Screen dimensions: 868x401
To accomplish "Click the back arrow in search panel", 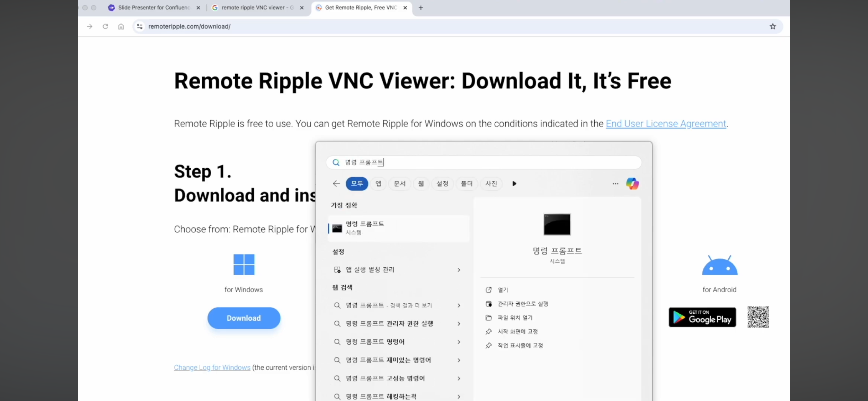I will click(336, 184).
